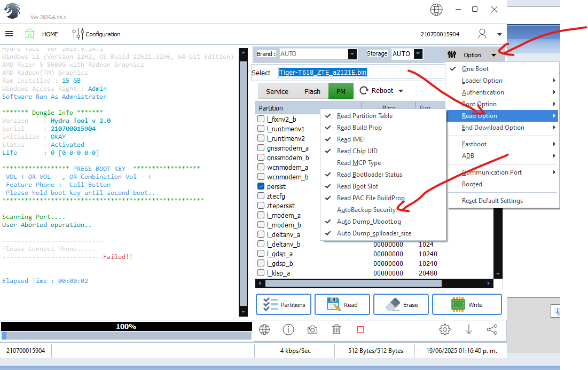This screenshot has width=588, height=370.
Task: Click the Erase button
Action: click(x=400, y=304)
